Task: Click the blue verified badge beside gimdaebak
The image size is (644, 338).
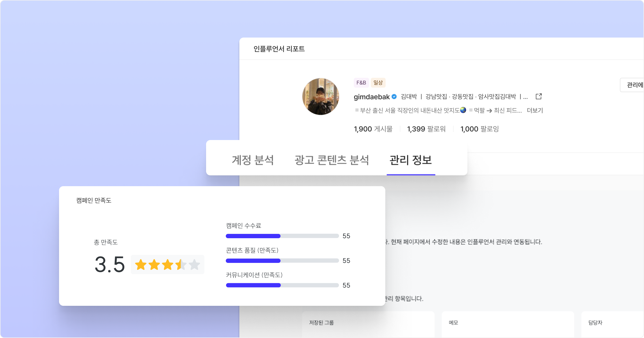Action: (x=394, y=97)
